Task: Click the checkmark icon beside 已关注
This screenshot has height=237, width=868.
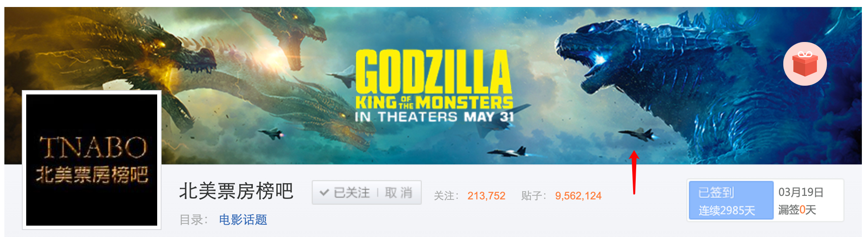Action: [x=324, y=192]
